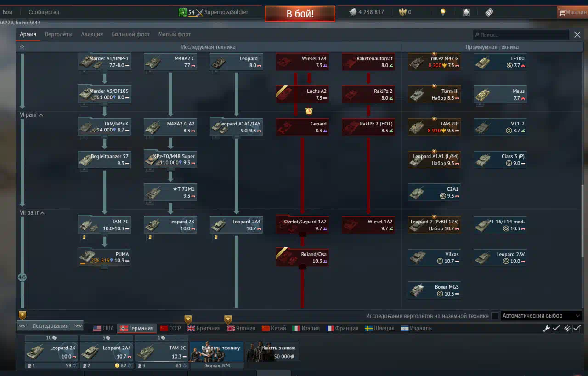
Task: Open the Battle Pass BP icon
Action: click(x=489, y=12)
